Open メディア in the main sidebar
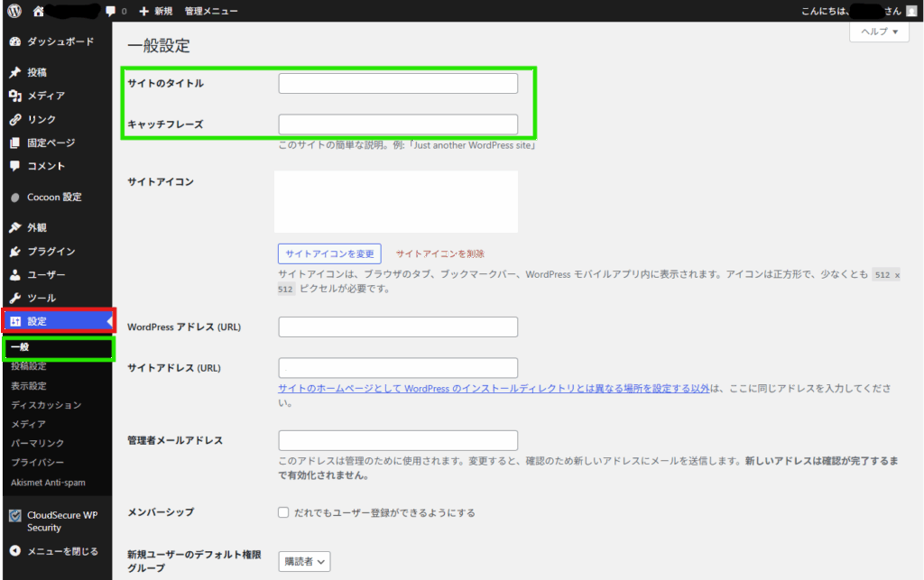Screen dimensions: 924x580 (x=46, y=96)
